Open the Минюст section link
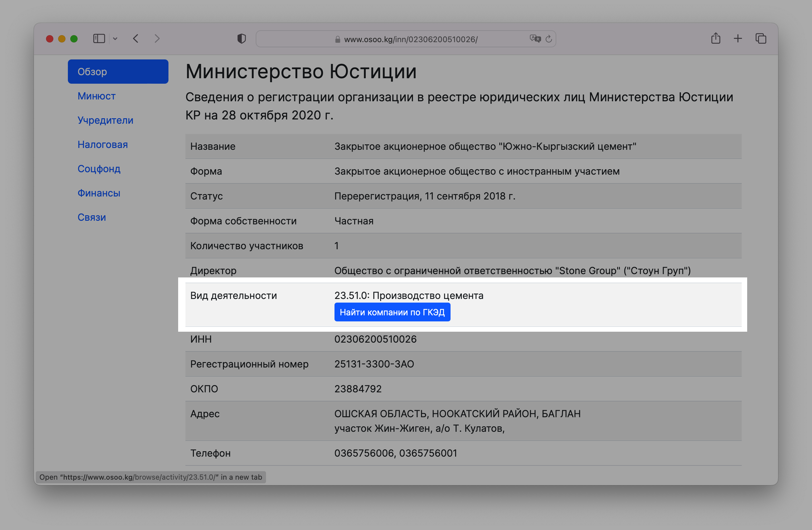The image size is (812, 530). [x=97, y=96]
